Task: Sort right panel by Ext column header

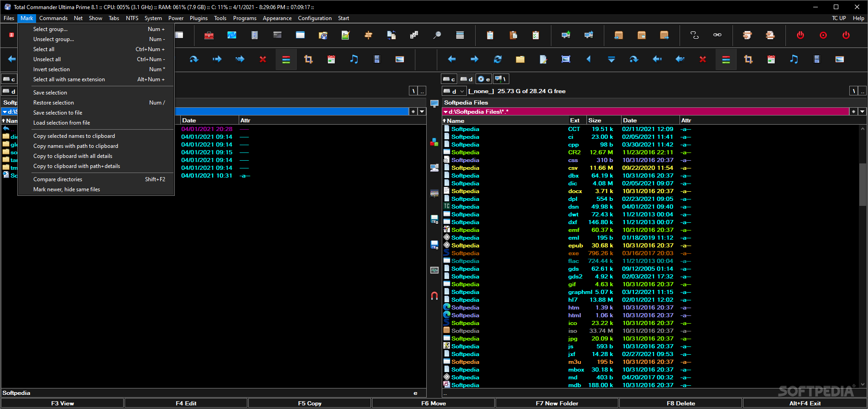Action: coord(576,121)
